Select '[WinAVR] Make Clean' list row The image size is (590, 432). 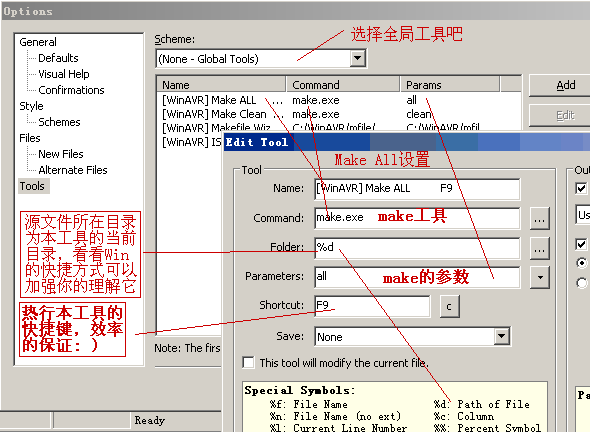(338, 114)
